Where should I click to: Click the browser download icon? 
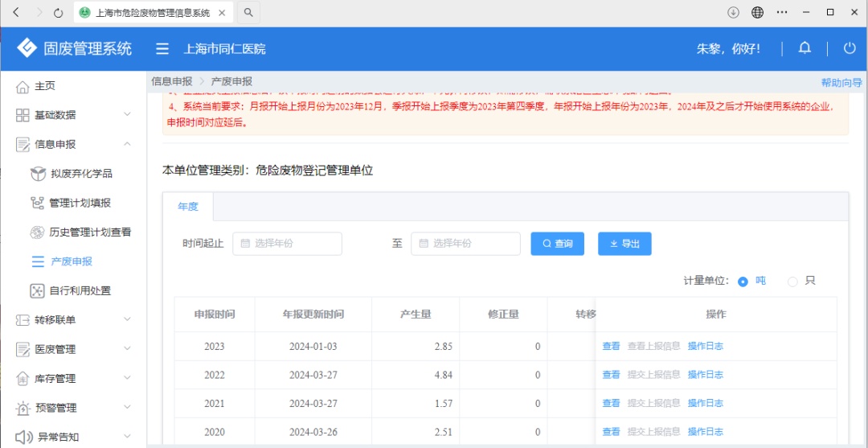(733, 13)
